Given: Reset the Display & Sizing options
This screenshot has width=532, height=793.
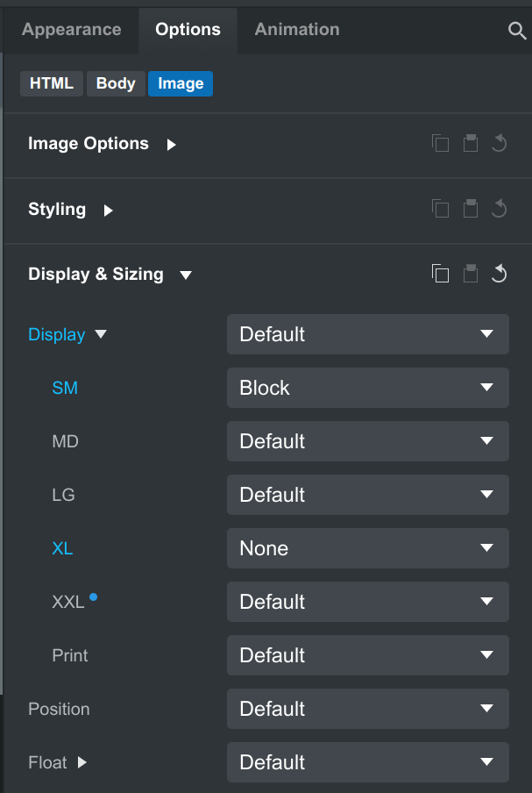Looking at the screenshot, I should tap(500, 273).
